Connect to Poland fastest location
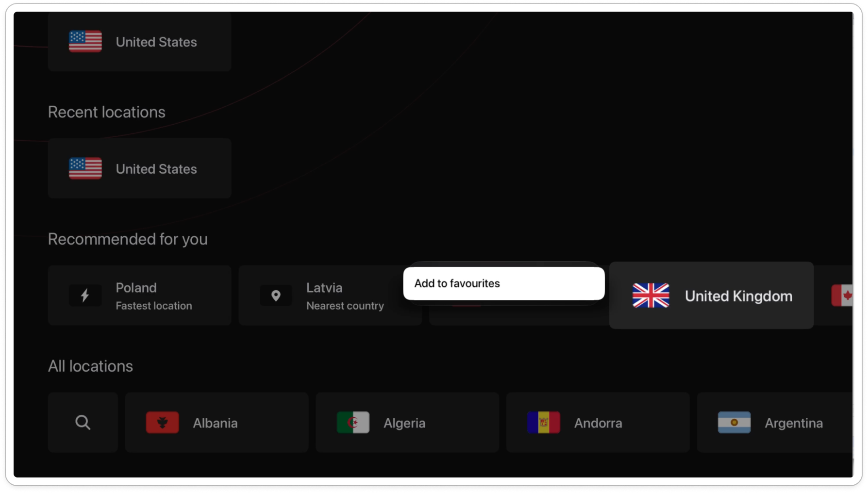868x493 pixels. click(x=140, y=296)
